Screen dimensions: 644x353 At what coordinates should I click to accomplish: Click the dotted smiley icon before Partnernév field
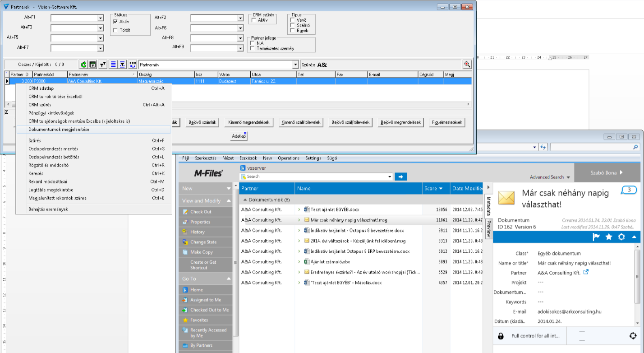point(133,65)
